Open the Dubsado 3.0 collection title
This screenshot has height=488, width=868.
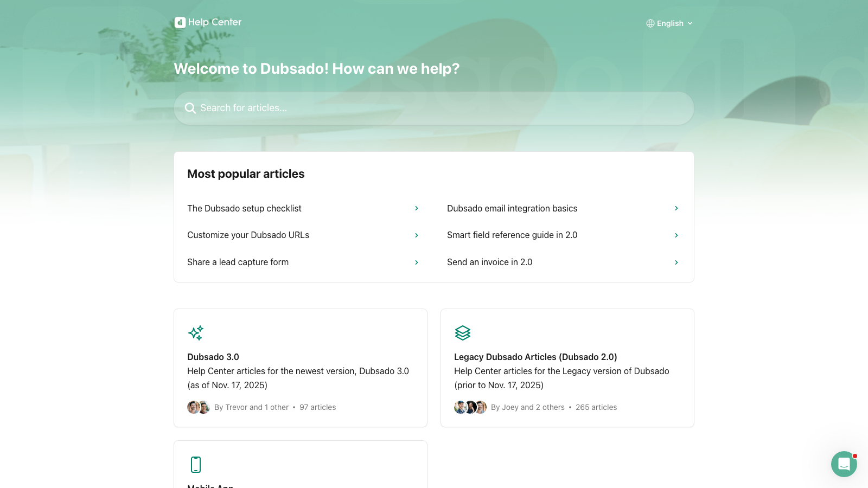click(213, 357)
